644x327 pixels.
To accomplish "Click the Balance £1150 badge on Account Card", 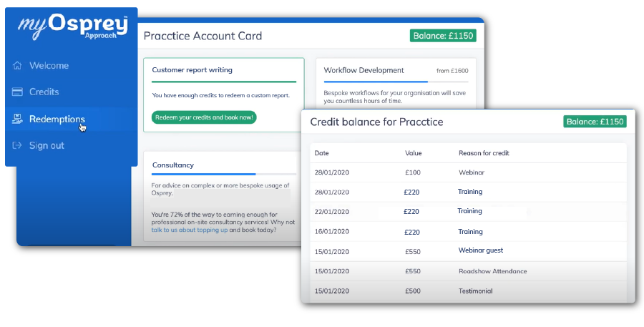I will click(443, 36).
